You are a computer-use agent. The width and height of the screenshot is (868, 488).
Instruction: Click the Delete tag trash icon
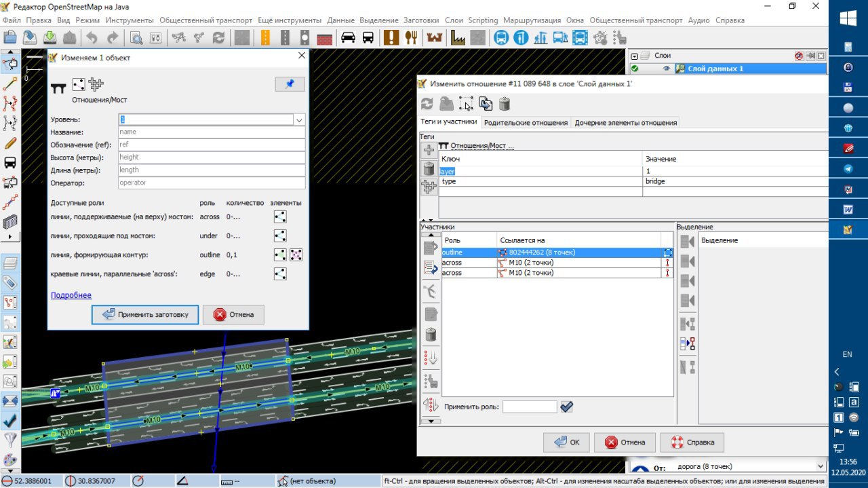tap(429, 168)
